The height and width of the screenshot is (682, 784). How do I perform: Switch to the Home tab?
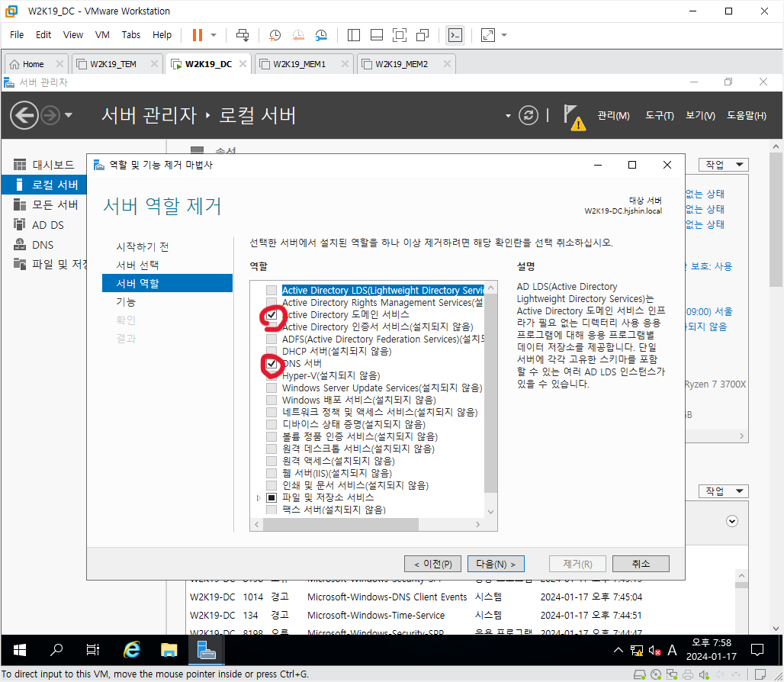(33, 64)
